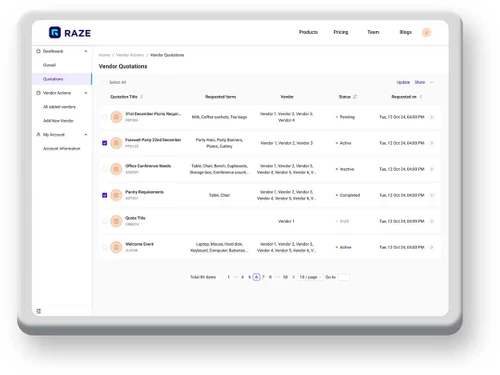The height and width of the screenshot is (375, 500).
Task: Click the Update link
Action: (403, 82)
